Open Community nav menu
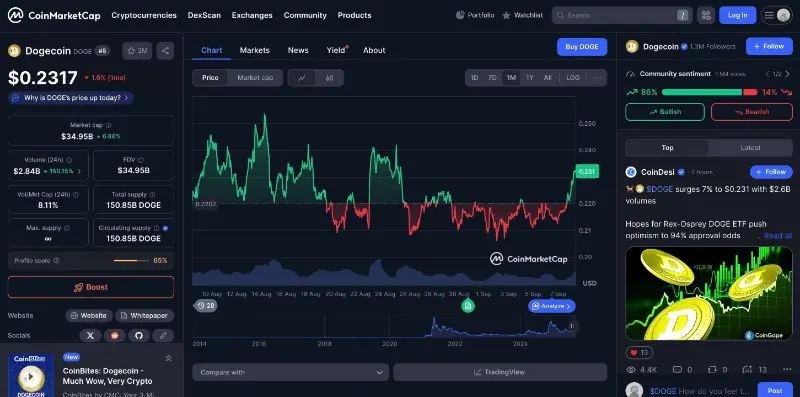800x397 pixels. 305,15
